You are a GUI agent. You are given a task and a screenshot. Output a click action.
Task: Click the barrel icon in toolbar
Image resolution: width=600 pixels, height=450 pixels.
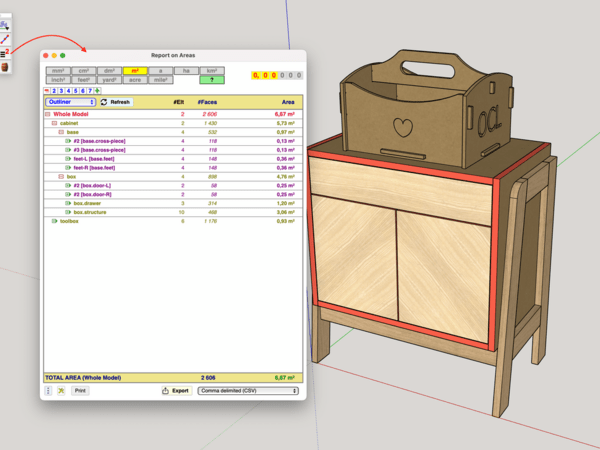pyautogui.click(x=5, y=67)
